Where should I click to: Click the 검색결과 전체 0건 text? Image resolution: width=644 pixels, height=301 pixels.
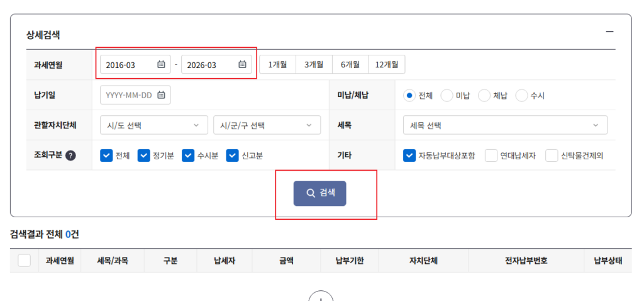point(45,234)
